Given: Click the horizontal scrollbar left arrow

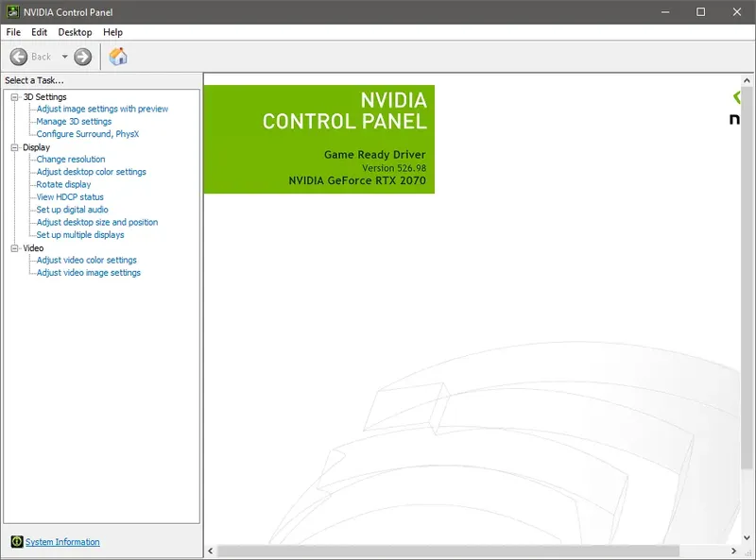Looking at the screenshot, I should (210, 551).
